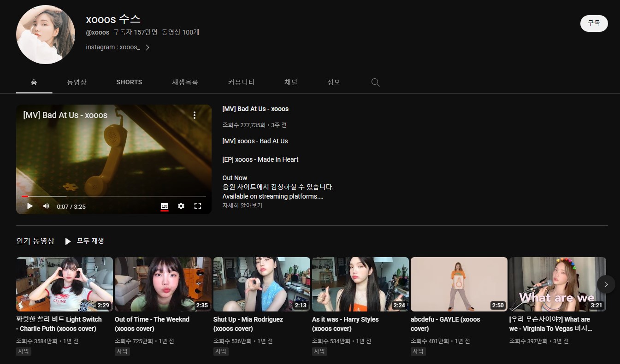
Task: Advance popular videos with the right arrow
Action: click(x=606, y=284)
